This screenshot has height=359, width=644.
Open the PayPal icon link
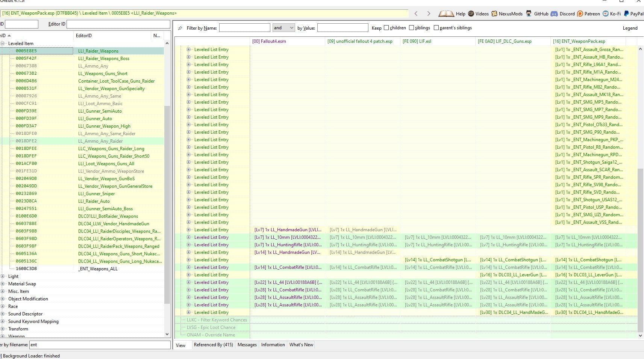(x=626, y=14)
